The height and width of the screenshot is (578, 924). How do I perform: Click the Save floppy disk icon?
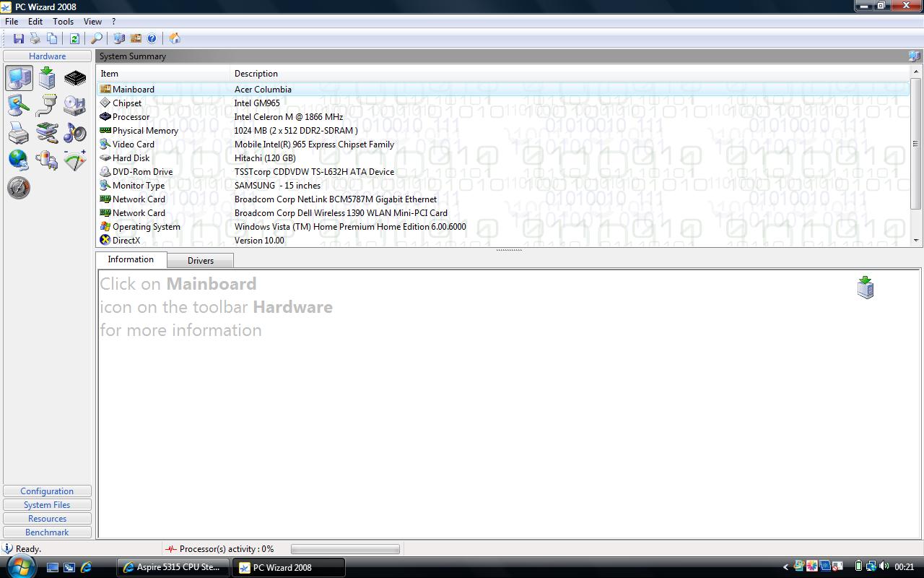click(19, 38)
